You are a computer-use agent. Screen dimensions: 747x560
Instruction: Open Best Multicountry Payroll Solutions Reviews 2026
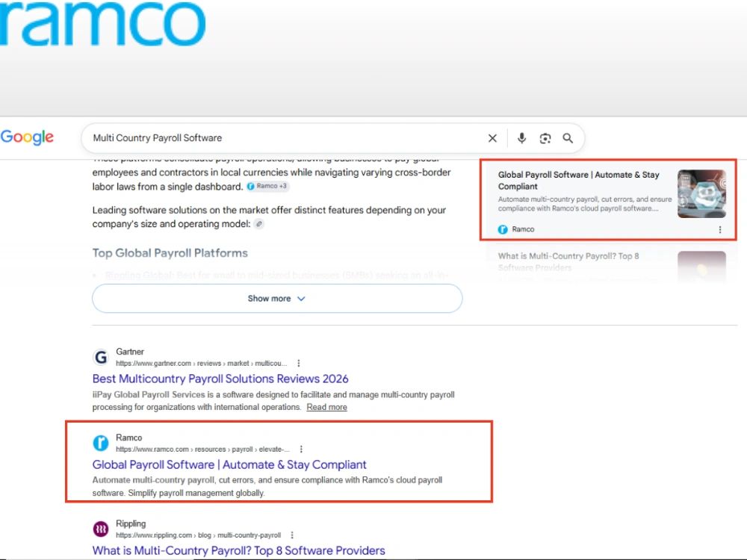[x=220, y=379]
